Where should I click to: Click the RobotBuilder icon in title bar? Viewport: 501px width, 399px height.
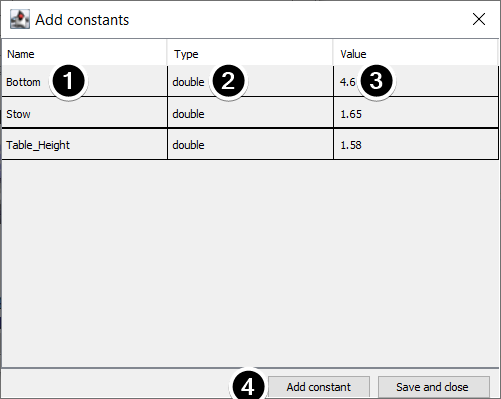click(x=20, y=19)
